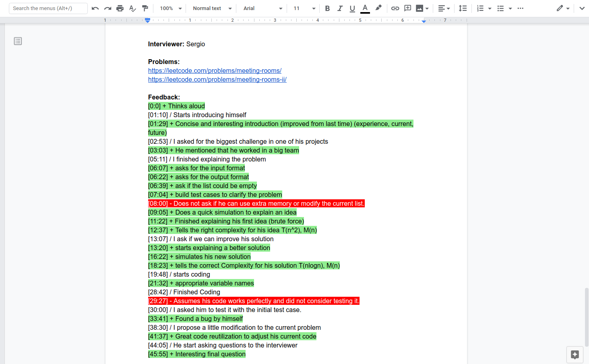Click the "[13:07]" improve solution line
The height and width of the screenshot is (364, 589).
click(211, 239)
